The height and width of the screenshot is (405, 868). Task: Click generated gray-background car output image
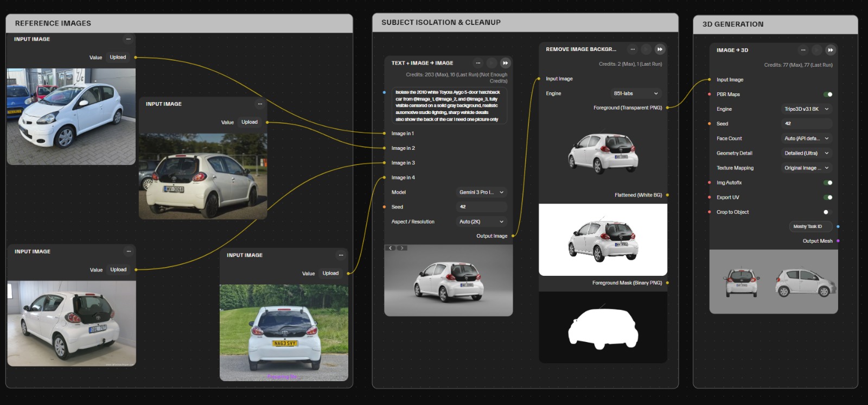(x=449, y=280)
